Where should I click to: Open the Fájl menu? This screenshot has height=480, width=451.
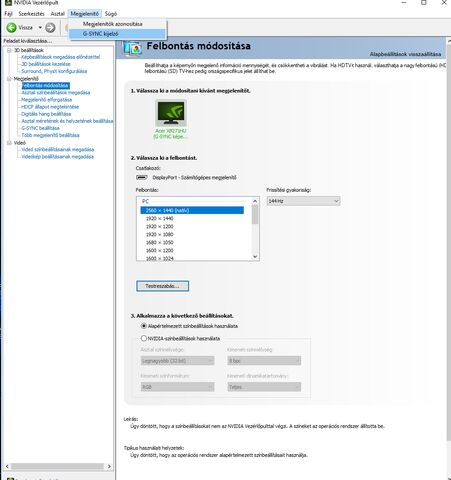(x=8, y=14)
